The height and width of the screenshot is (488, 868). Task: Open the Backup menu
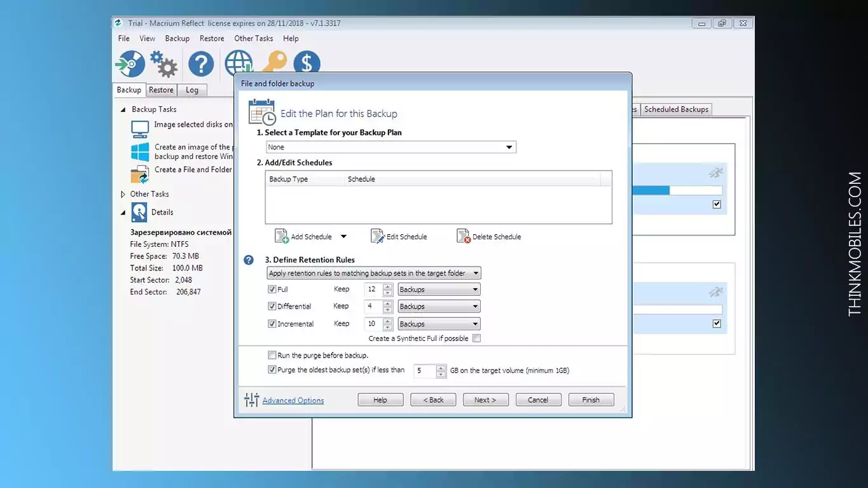coord(177,38)
